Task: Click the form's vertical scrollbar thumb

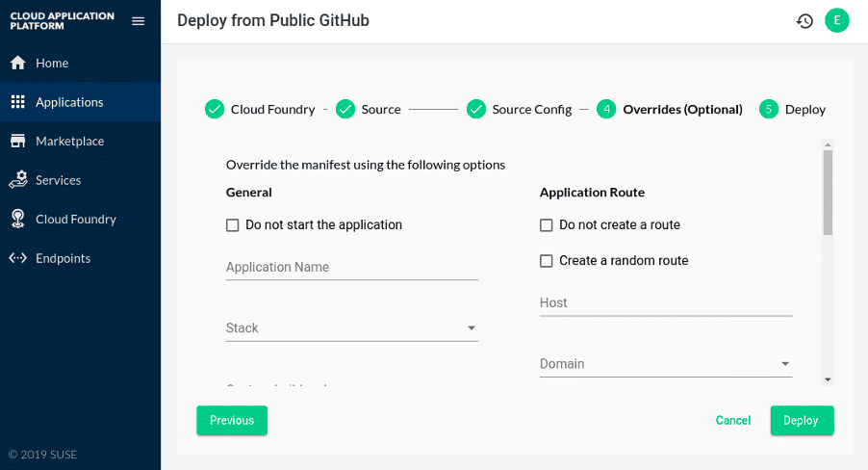Action: (x=828, y=193)
